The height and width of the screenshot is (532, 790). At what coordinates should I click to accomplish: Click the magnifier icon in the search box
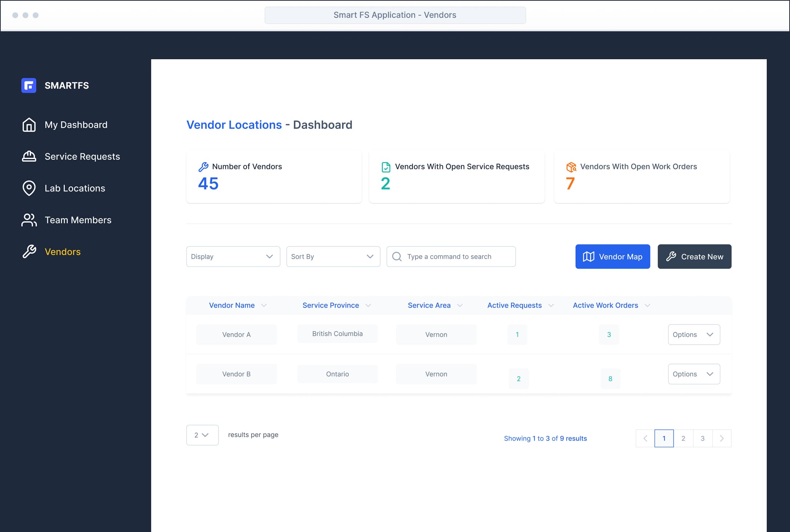coord(397,257)
